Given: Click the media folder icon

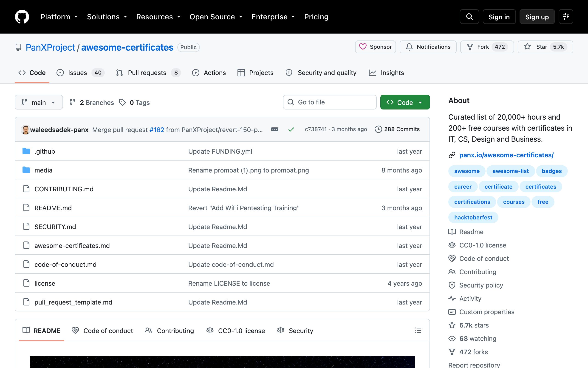Looking at the screenshot, I should [26, 170].
